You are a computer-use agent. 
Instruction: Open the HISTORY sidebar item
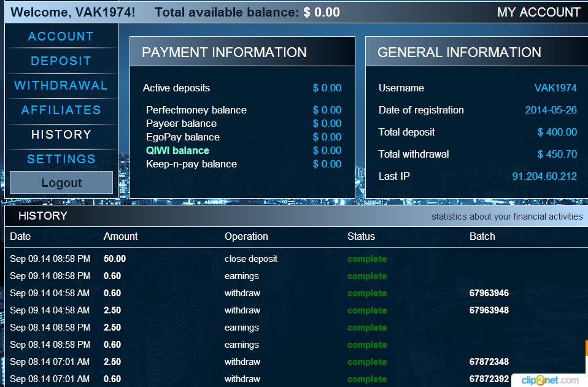point(61,134)
